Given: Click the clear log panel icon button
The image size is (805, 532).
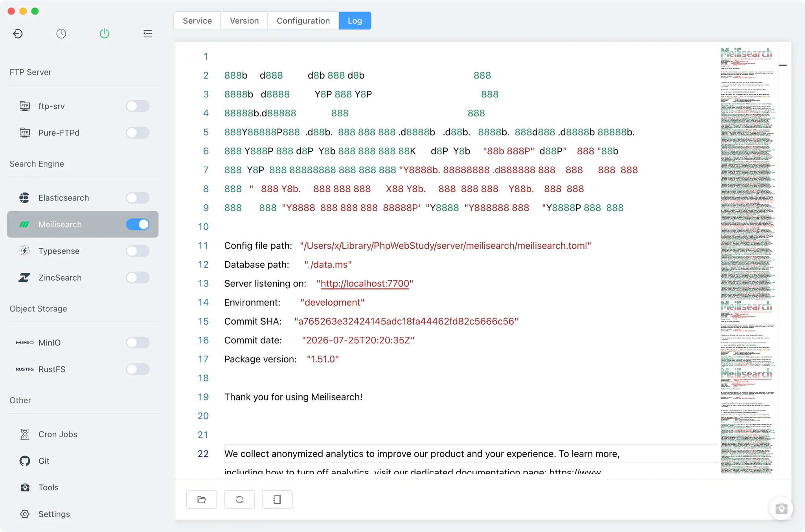Looking at the screenshot, I should pyautogui.click(x=277, y=499).
